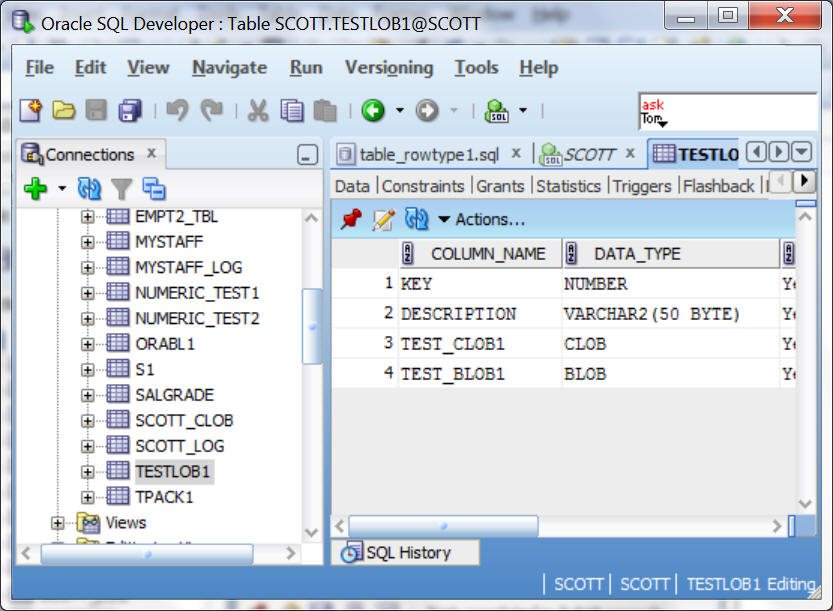Select the TESTLOB1 editor tab
This screenshot has height=611, width=833.
coord(695,155)
